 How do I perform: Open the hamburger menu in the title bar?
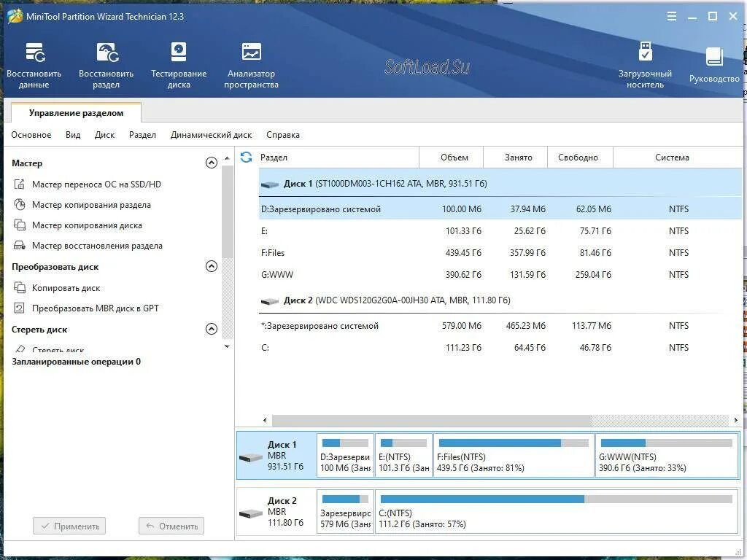click(x=672, y=16)
